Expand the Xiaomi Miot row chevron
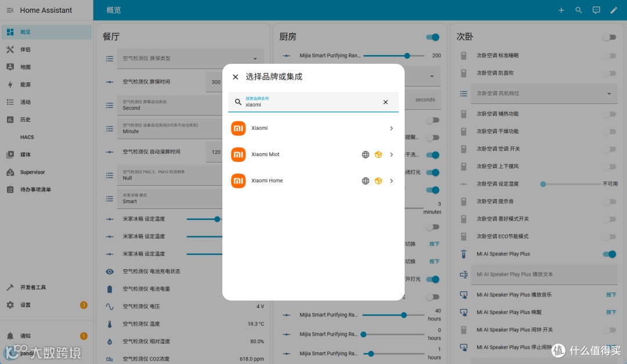 pyautogui.click(x=391, y=154)
